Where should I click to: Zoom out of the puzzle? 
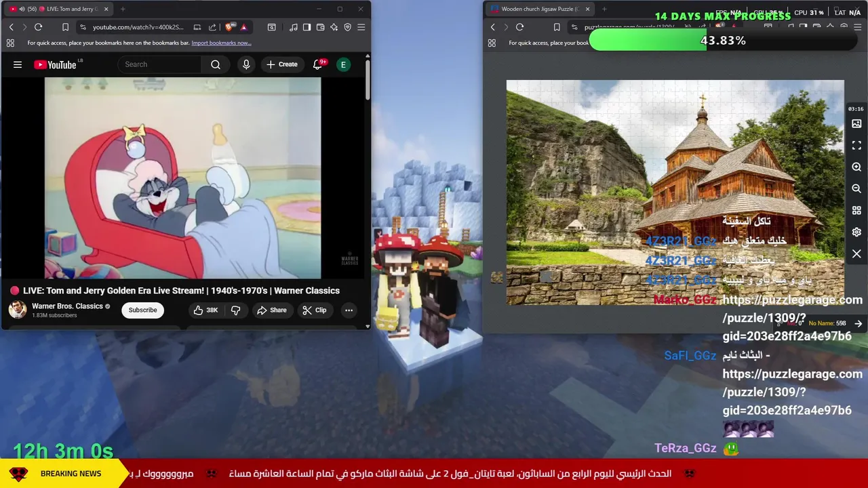(856, 188)
